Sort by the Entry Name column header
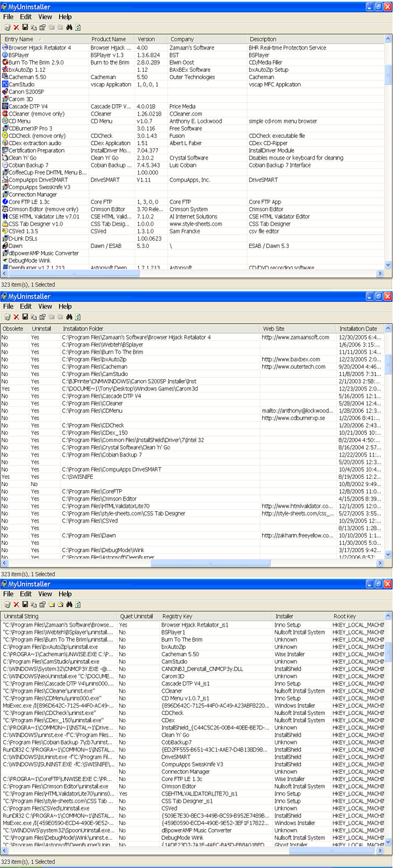Viewport: 394px width, 868px height. (45, 40)
